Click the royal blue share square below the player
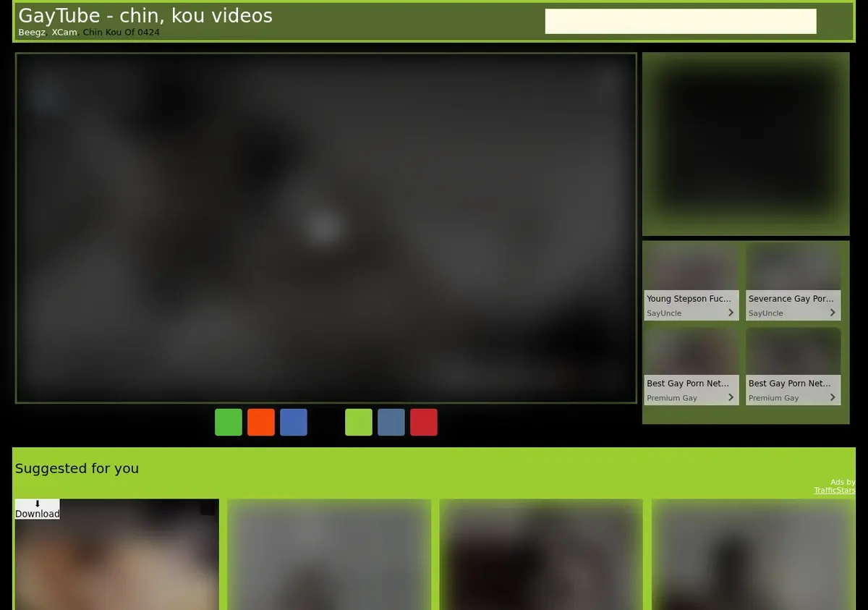The width and height of the screenshot is (868, 610). (294, 423)
